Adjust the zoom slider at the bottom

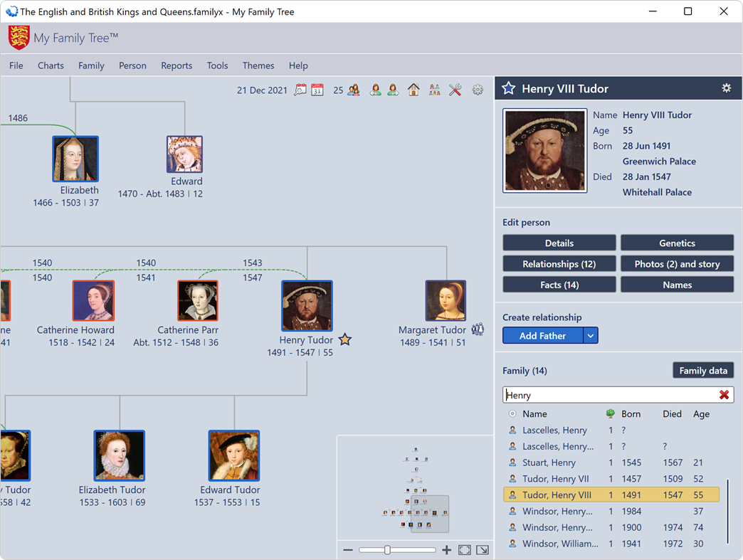387,550
